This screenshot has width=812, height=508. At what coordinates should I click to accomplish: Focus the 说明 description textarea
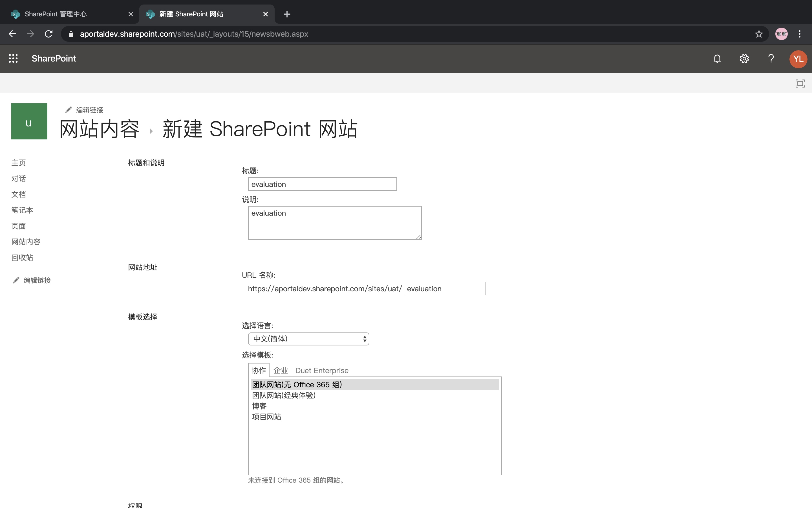335,223
